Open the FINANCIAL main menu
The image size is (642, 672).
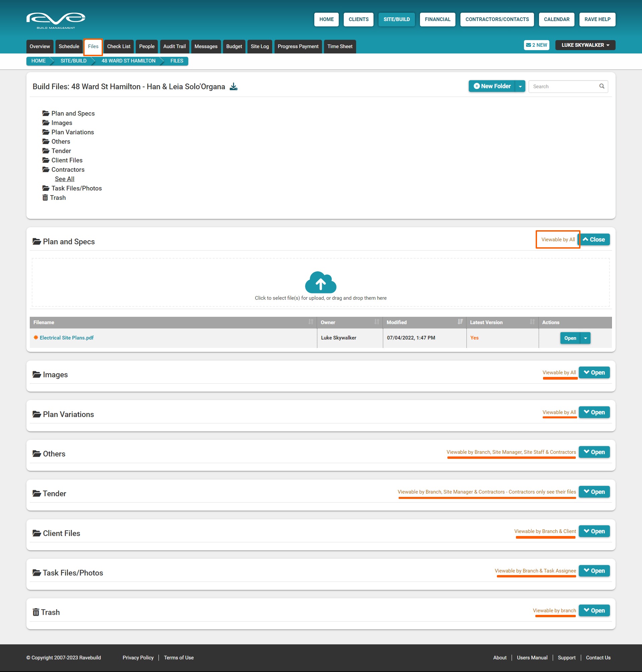coord(437,19)
